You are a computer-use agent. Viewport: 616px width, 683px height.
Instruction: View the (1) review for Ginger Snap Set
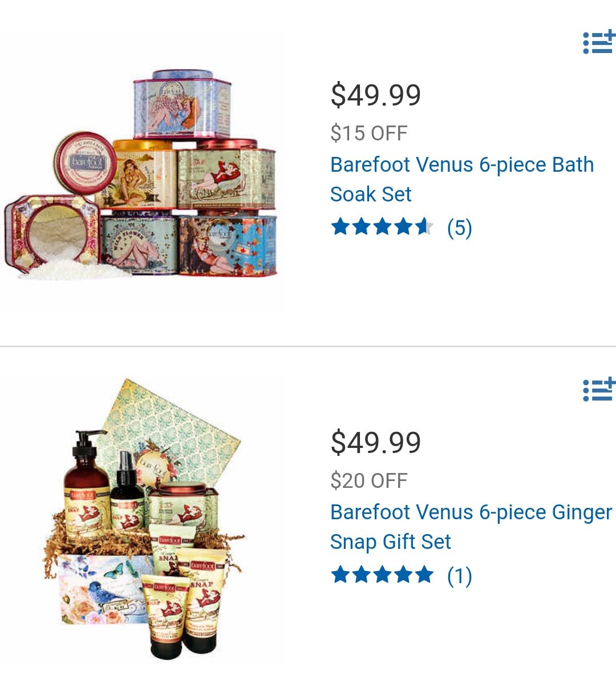[x=459, y=575]
